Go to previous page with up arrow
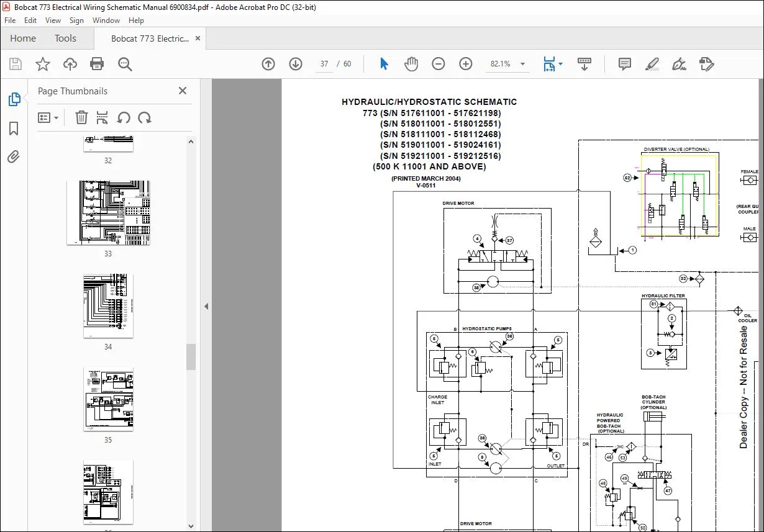 [x=268, y=64]
